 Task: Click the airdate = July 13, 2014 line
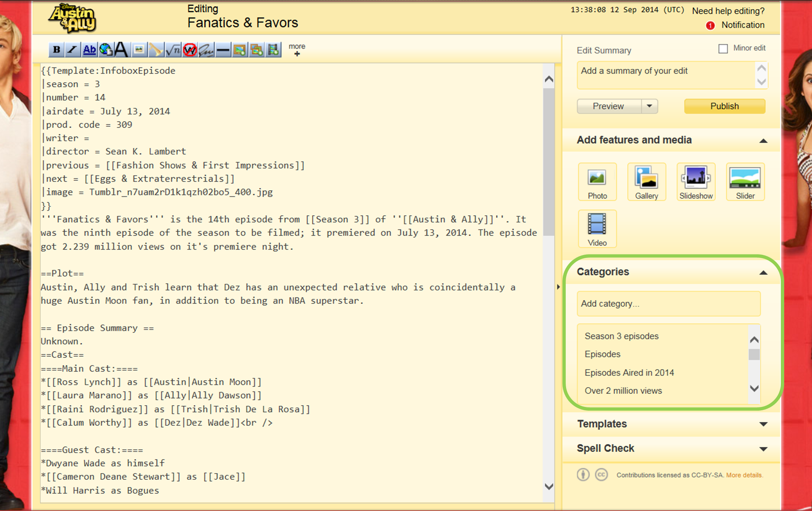[105, 111]
